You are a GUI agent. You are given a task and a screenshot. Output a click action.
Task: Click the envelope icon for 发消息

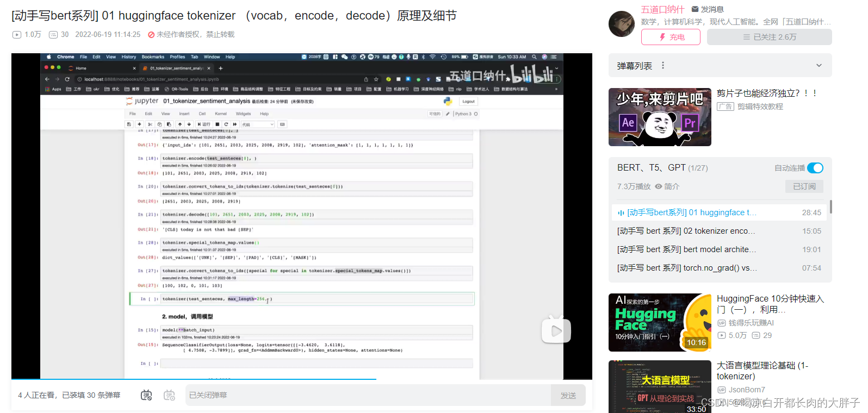[695, 9]
